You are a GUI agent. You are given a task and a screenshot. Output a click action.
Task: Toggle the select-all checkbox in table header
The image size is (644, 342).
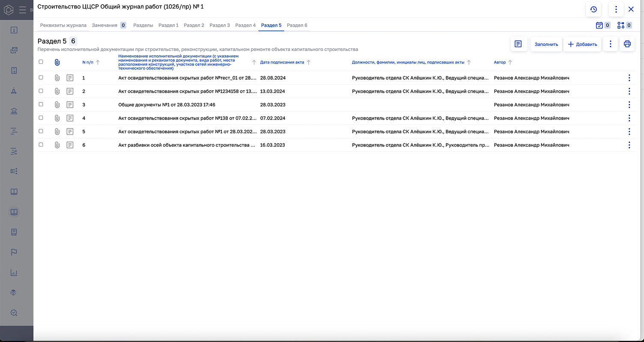pyautogui.click(x=41, y=62)
